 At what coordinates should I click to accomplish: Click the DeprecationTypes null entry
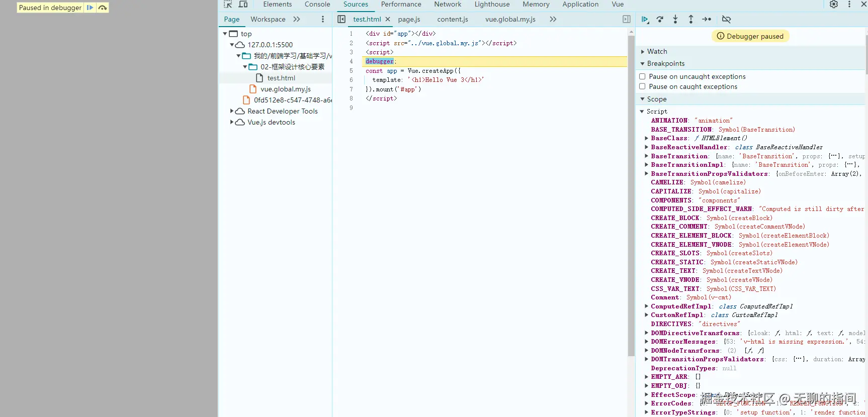pyautogui.click(x=693, y=368)
